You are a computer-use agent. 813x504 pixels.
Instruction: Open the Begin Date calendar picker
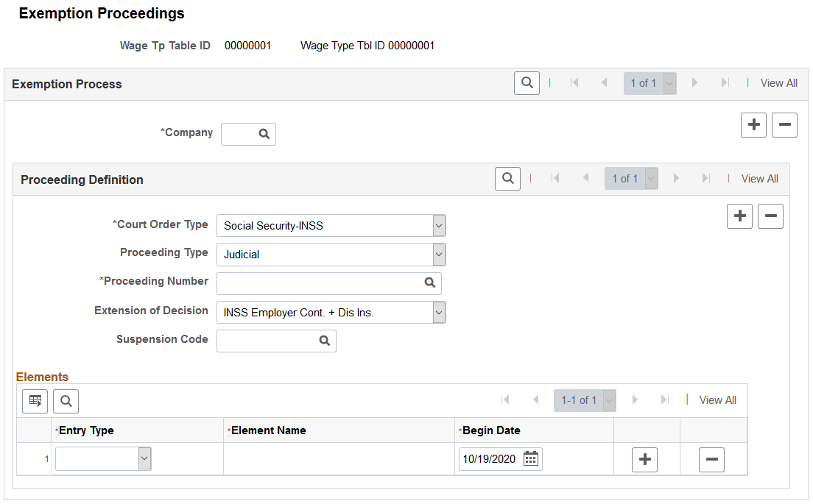point(531,459)
